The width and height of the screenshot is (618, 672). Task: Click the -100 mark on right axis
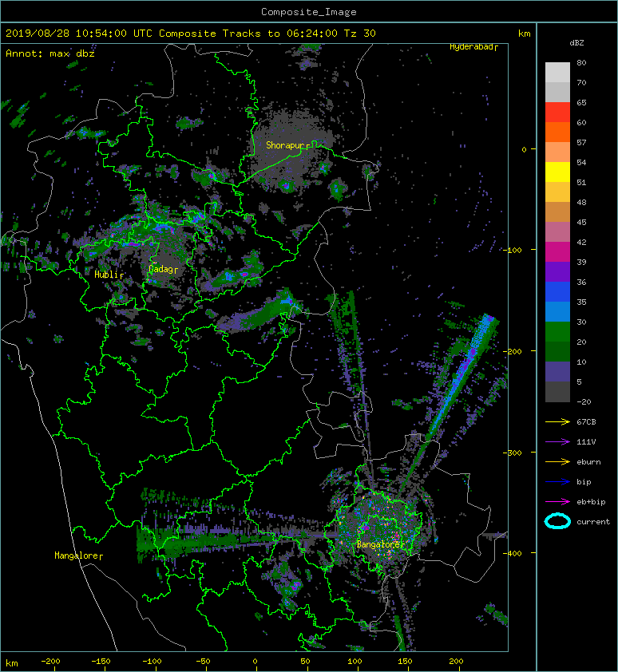tap(513, 250)
